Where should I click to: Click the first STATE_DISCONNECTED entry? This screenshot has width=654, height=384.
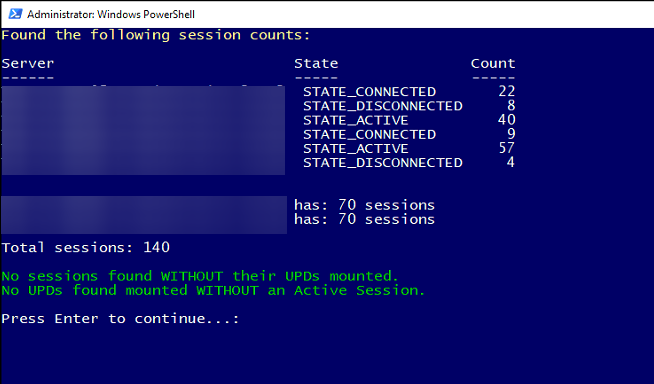point(383,106)
